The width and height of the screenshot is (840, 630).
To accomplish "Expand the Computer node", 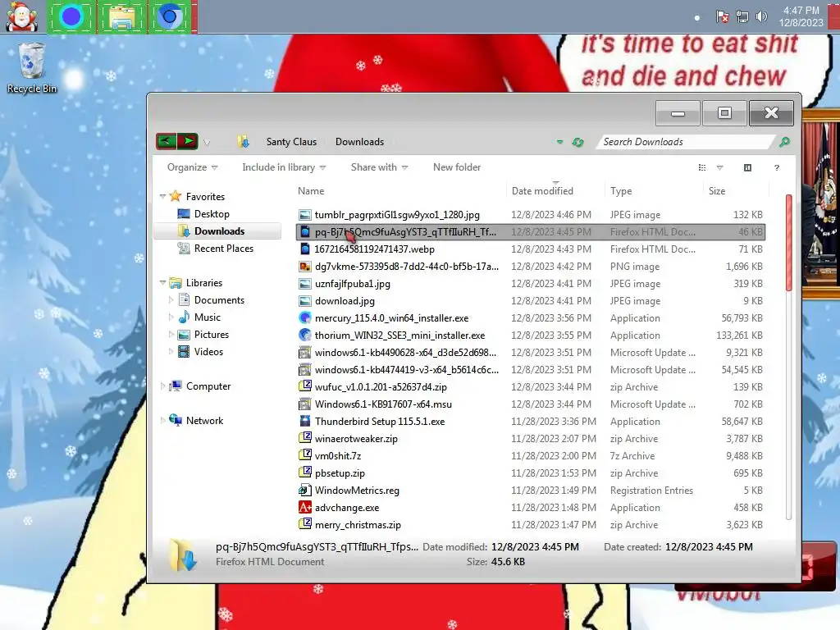I will (163, 386).
